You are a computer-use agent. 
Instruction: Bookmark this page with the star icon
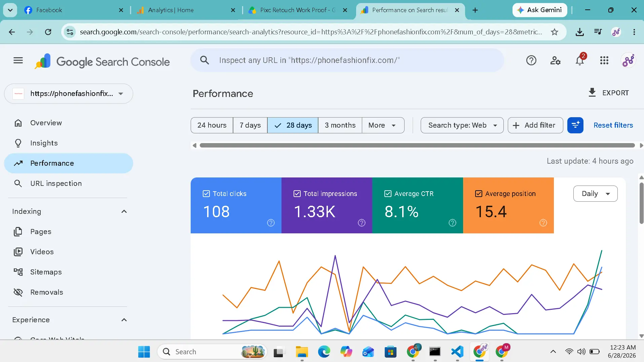point(555,32)
